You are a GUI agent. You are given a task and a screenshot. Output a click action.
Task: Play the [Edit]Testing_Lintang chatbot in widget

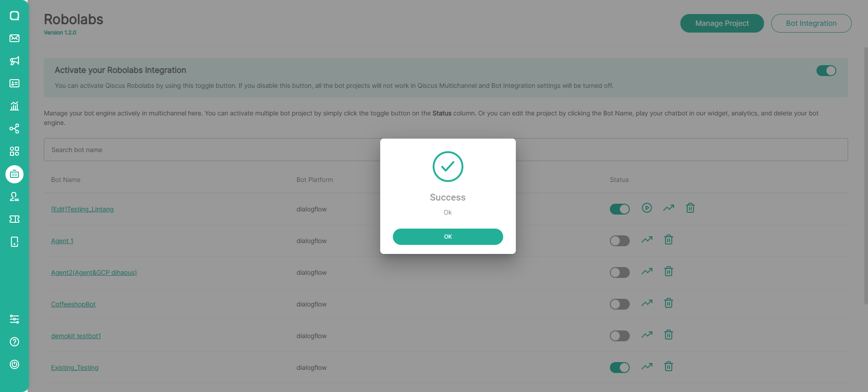click(x=647, y=208)
